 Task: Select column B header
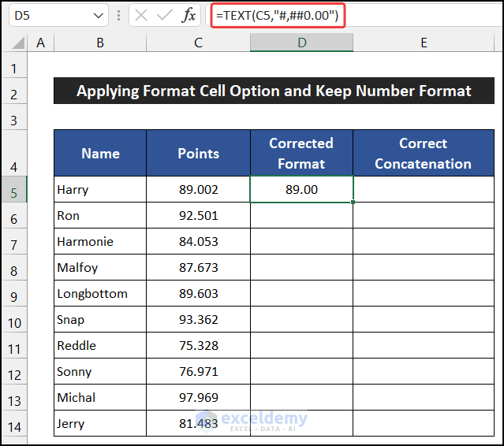[x=100, y=43]
